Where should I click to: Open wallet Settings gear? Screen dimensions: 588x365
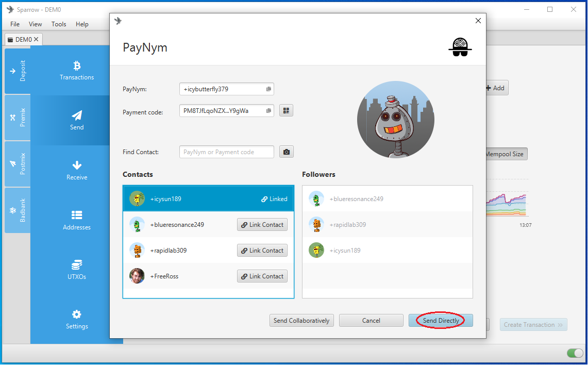point(77,320)
